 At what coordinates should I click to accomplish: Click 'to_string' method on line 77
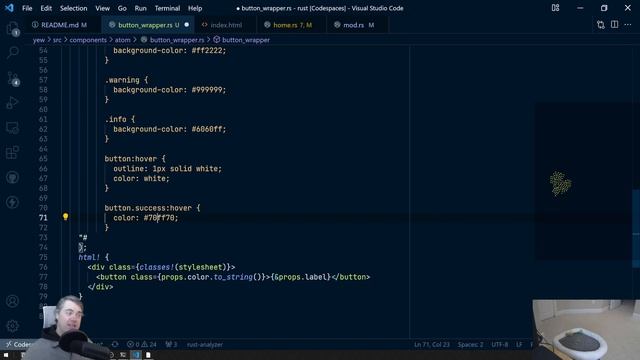click(x=233, y=277)
